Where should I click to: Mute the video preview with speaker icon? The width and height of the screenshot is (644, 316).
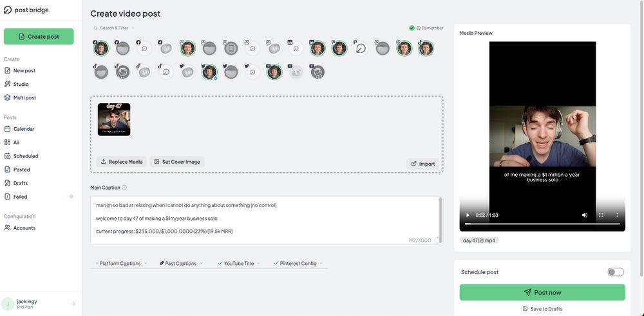585,215
